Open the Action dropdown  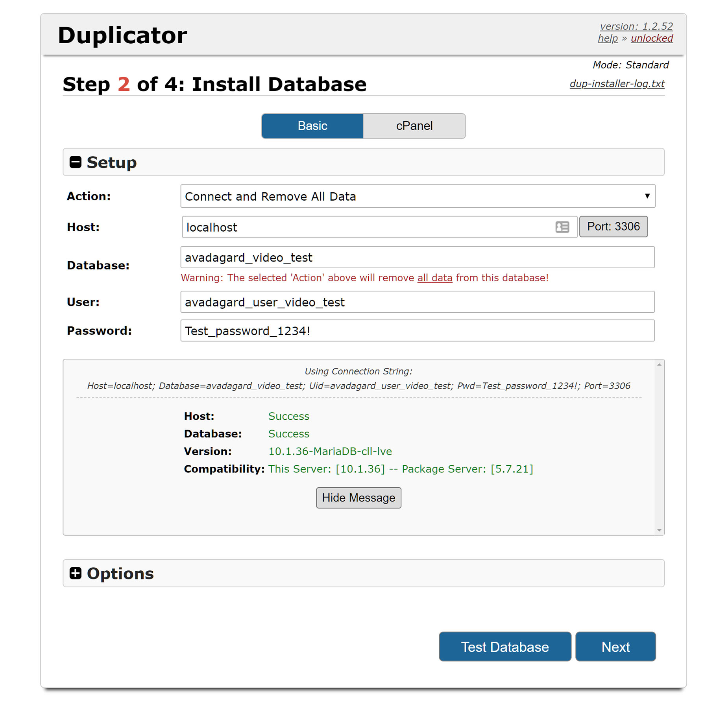pos(418,196)
